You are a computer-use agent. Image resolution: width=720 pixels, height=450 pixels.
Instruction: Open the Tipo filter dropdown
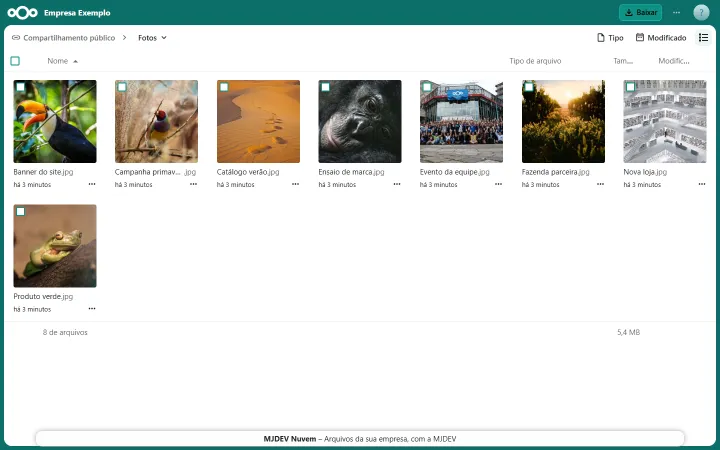click(610, 38)
